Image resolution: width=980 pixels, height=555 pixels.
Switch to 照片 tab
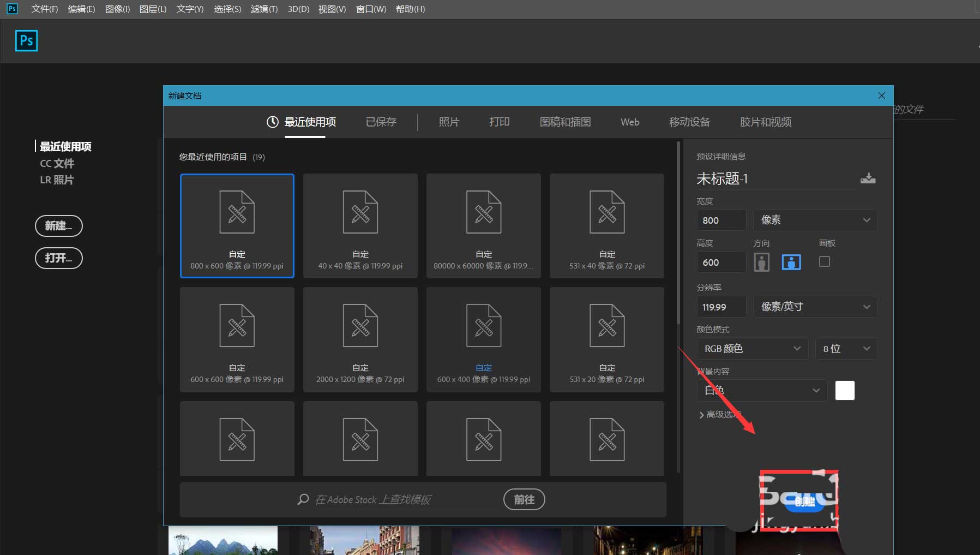click(x=449, y=122)
